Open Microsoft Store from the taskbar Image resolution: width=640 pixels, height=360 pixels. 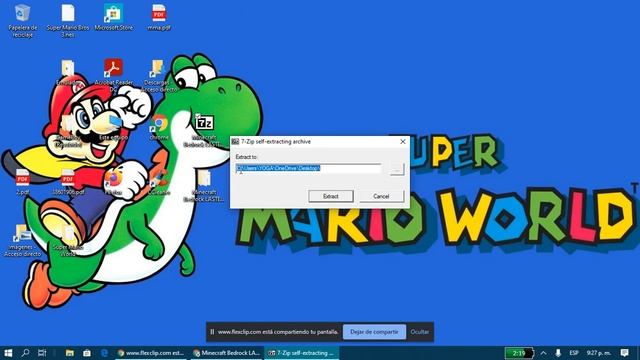click(87, 353)
